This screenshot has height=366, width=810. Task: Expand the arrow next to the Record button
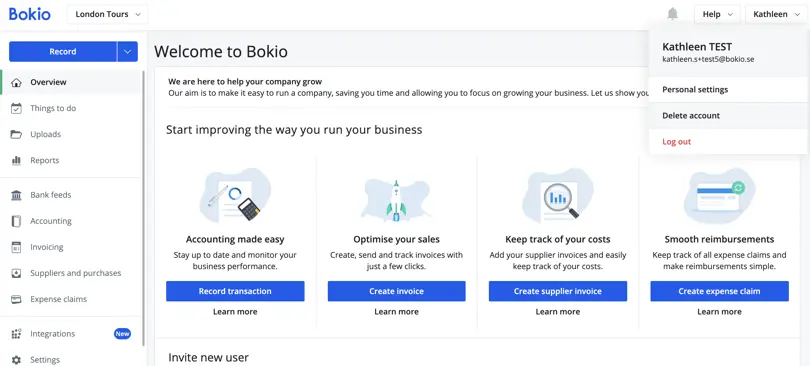128,52
